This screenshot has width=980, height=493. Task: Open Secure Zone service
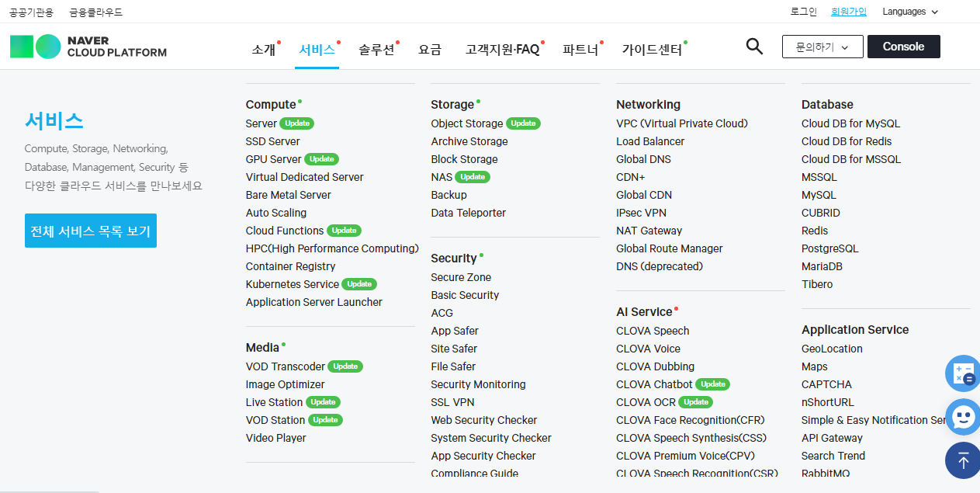click(x=461, y=277)
